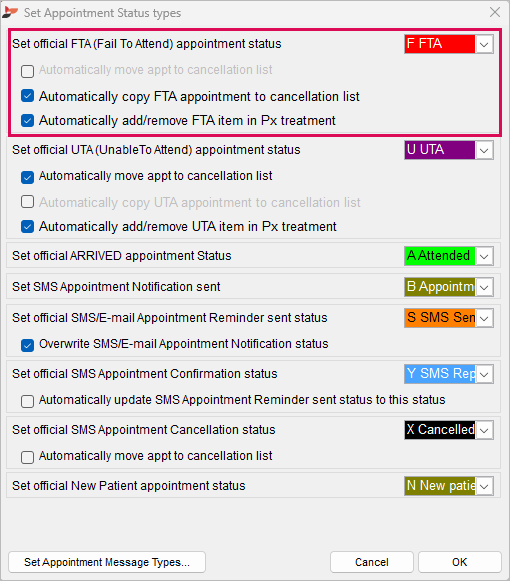Disable Overwrite SMS/E-mail Appointment Notification status

tap(27, 345)
